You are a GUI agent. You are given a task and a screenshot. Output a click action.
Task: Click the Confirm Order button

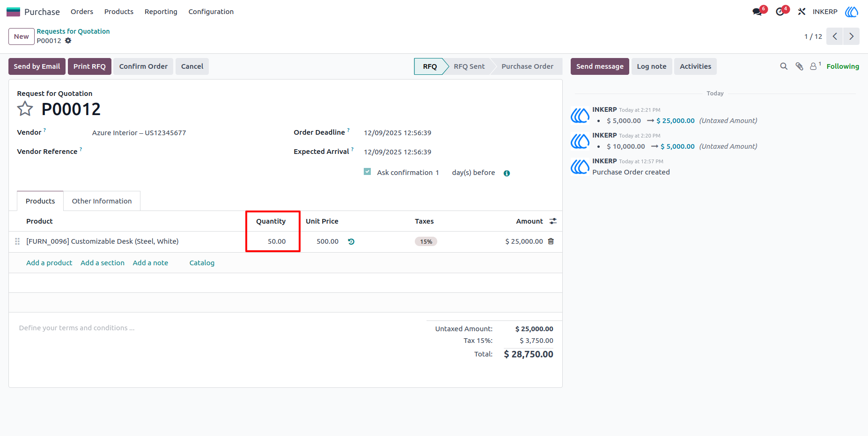click(143, 66)
